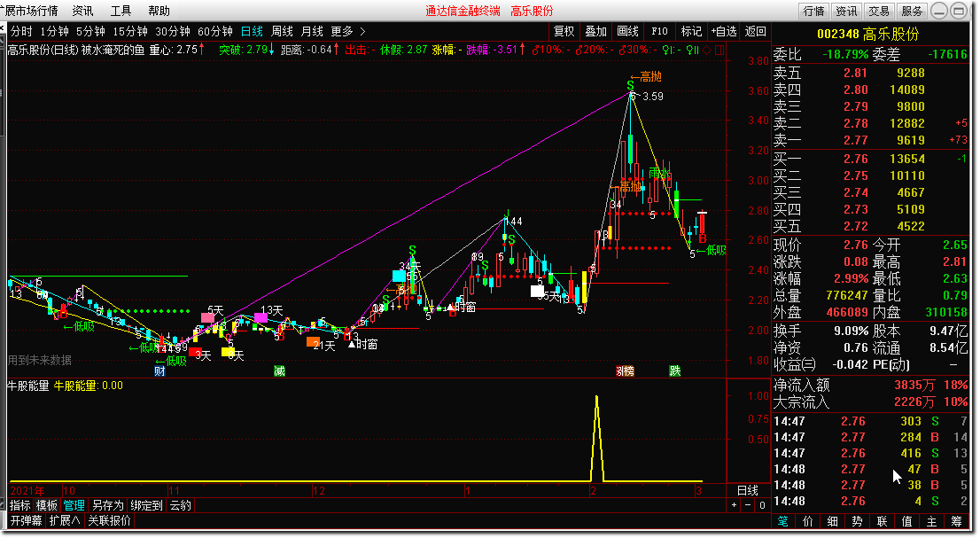Click the 高抛 sell signal at 3.59 peak
This screenshot has width=980, height=538.
[646, 76]
